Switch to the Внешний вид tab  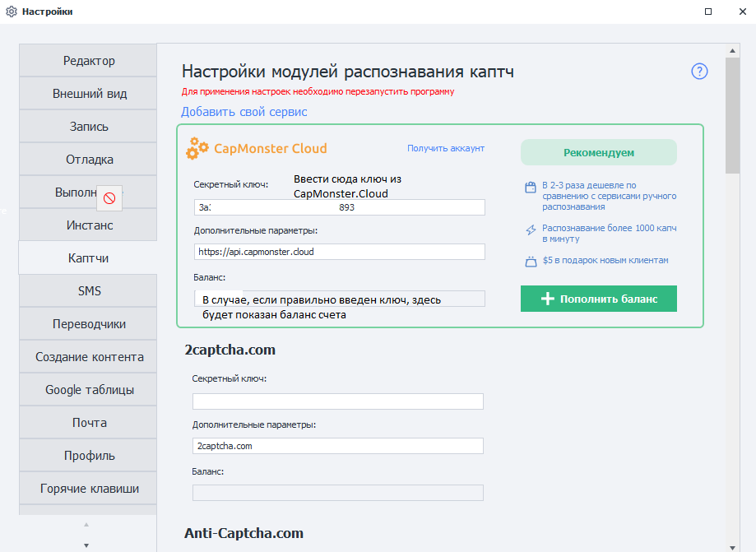[x=88, y=94]
